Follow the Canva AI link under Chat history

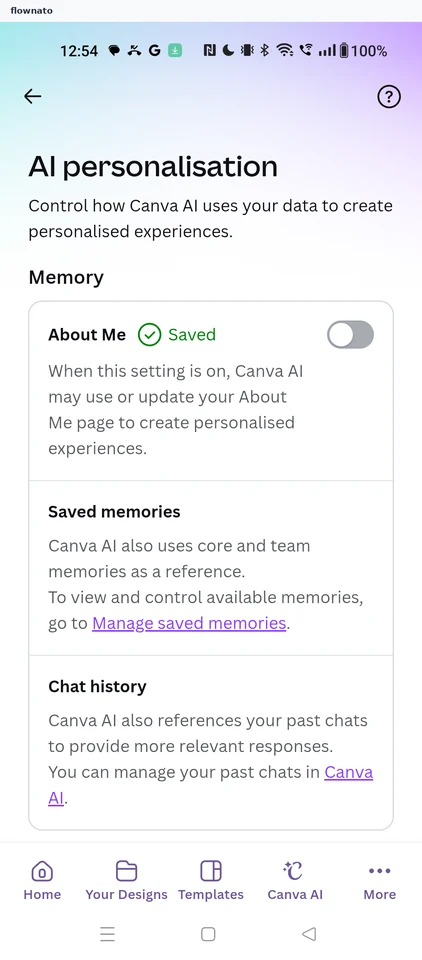(211, 785)
